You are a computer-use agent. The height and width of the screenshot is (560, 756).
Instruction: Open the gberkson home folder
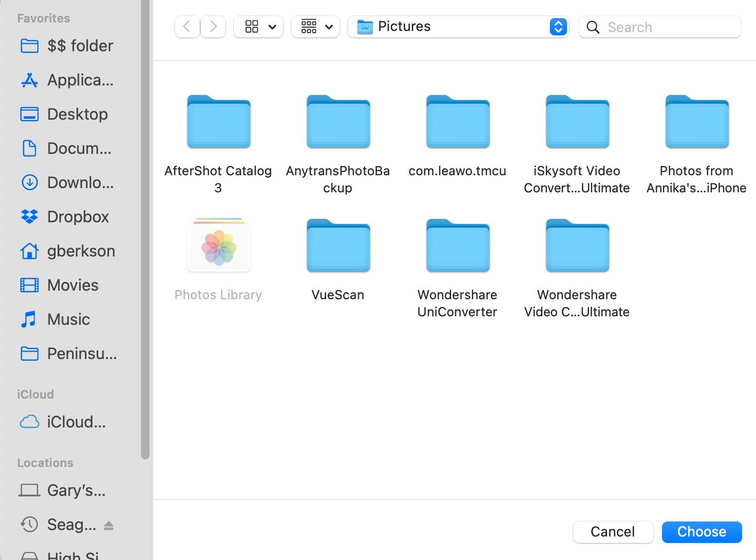click(x=67, y=251)
